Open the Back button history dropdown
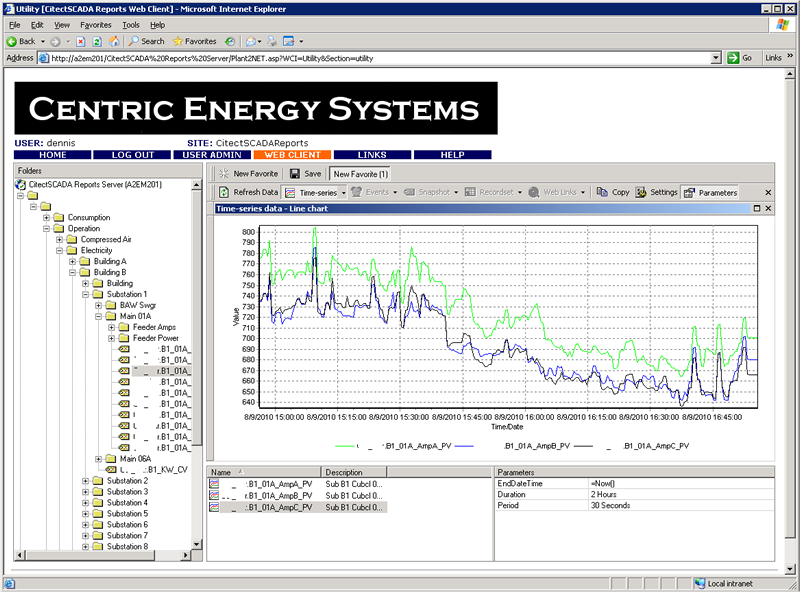The width and height of the screenshot is (800, 592). pyautogui.click(x=42, y=41)
